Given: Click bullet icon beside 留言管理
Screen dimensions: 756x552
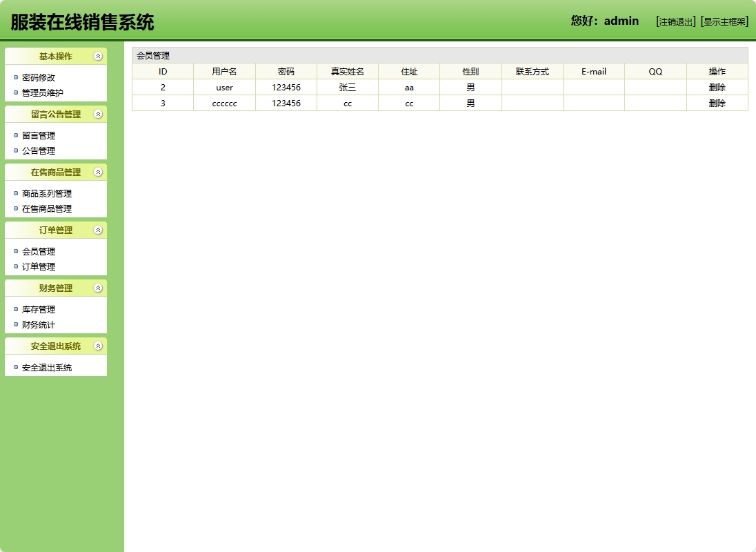Looking at the screenshot, I should click(16, 135).
